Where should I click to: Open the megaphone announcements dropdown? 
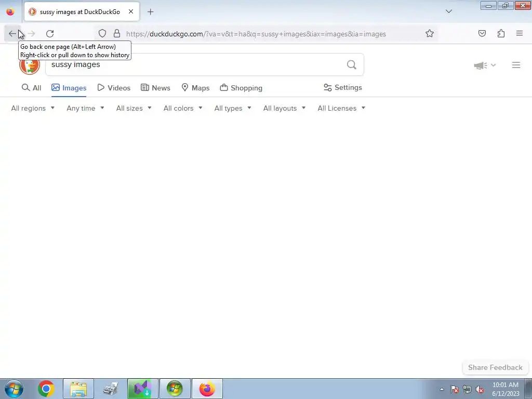tap(485, 65)
